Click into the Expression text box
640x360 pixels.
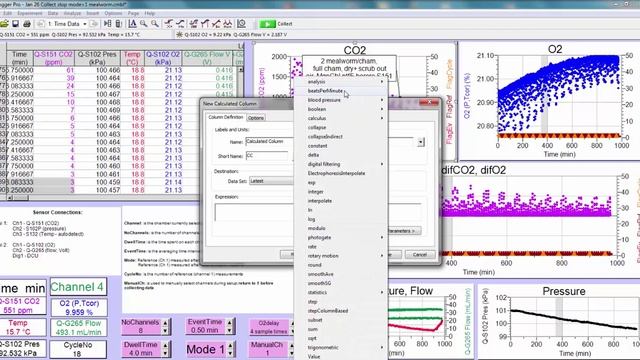(x=254, y=212)
